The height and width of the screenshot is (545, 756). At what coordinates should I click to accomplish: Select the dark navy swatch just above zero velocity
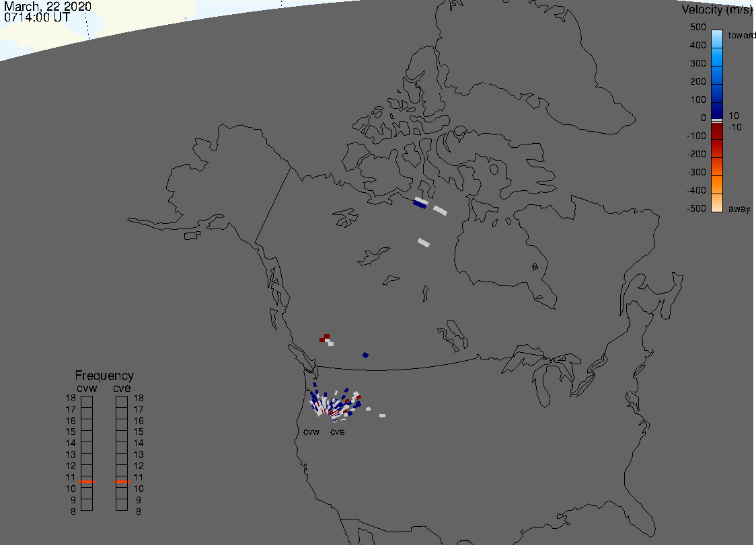(x=717, y=111)
